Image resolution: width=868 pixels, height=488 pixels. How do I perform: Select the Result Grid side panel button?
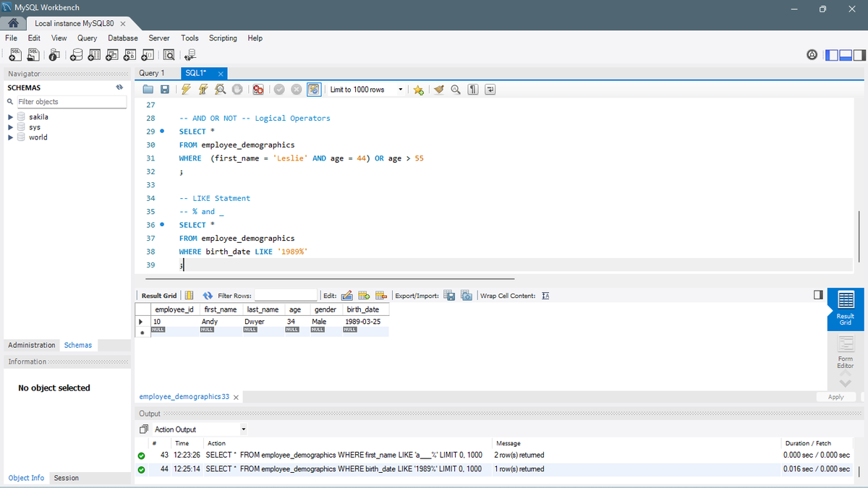click(x=845, y=309)
